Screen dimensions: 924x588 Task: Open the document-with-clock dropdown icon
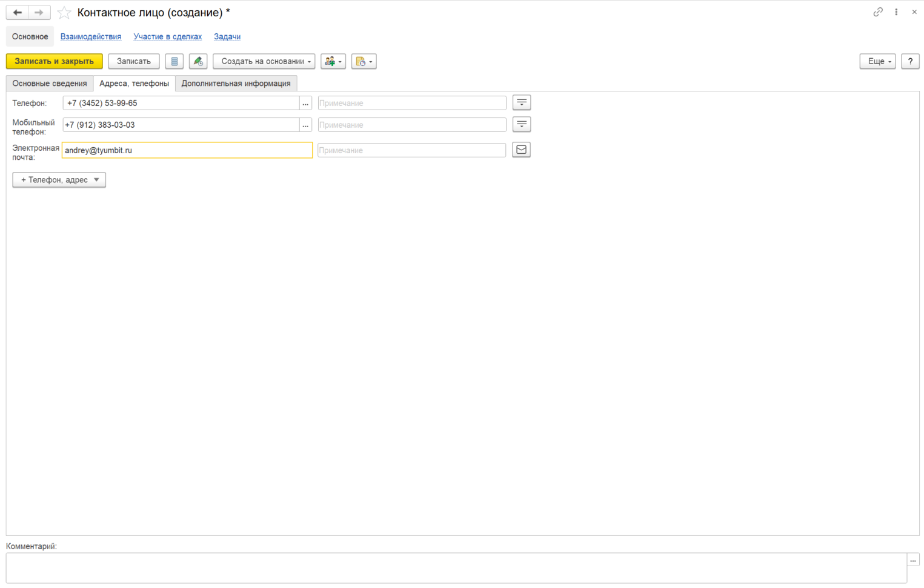click(x=364, y=61)
